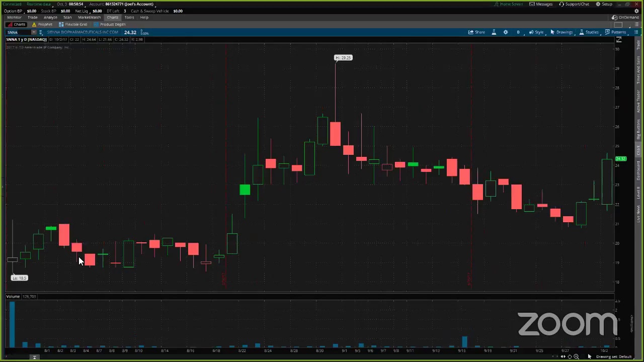Click the Net Liq value

click(x=97, y=11)
